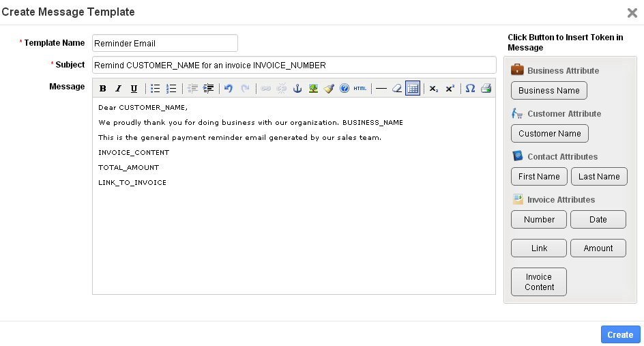Click the Customer Attribute shopper icon
Image resolution: width=644 pixels, height=346 pixels.
coord(517,113)
